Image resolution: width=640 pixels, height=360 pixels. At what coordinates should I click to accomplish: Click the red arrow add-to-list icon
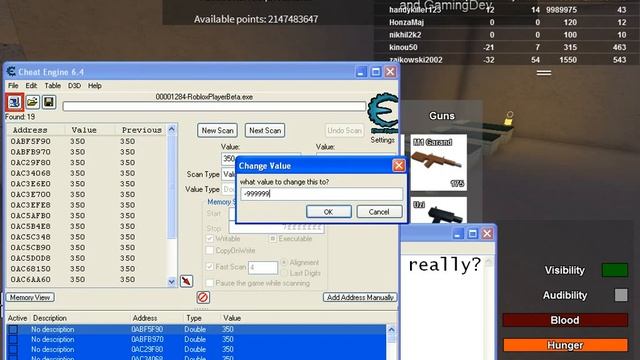click(187, 281)
